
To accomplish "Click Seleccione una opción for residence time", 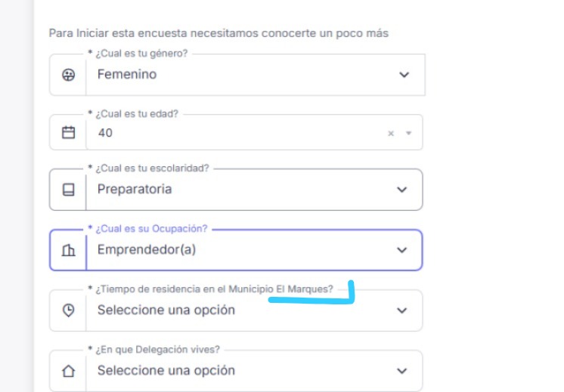I will pos(227,310).
